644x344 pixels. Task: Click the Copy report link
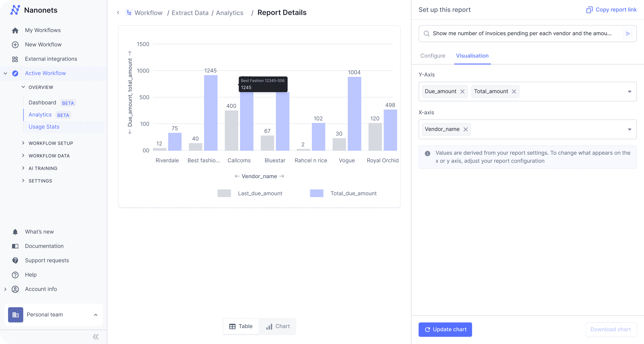pyautogui.click(x=611, y=10)
